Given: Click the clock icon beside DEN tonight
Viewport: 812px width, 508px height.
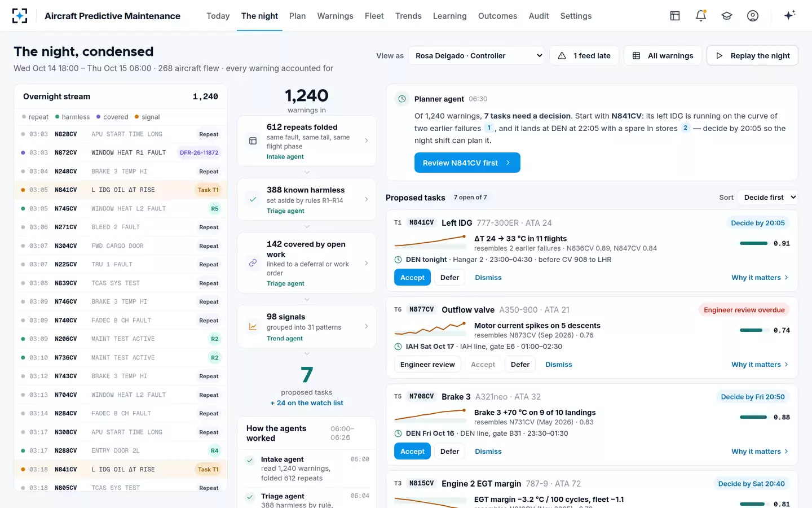Looking at the screenshot, I should [x=398, y=260].
